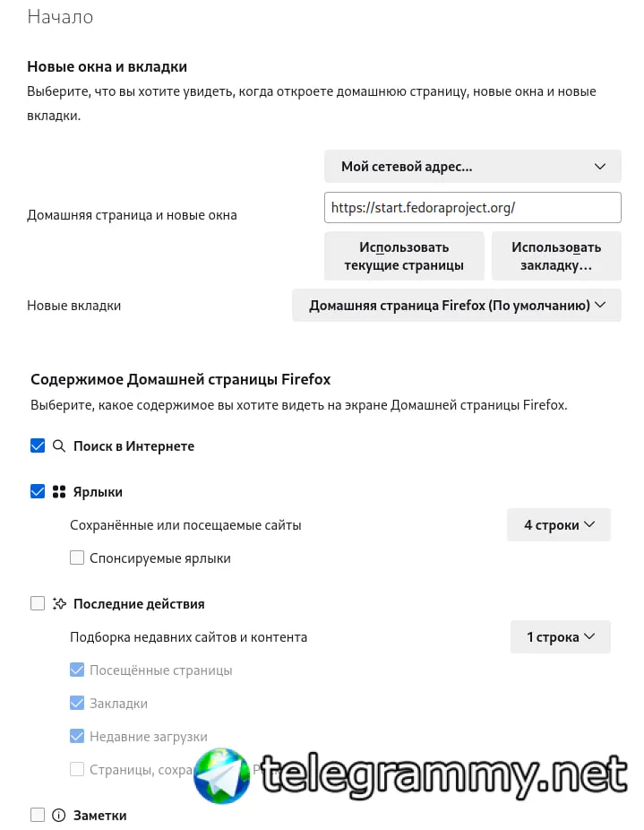The height and width of the screenshot is (830, 644).
Task: Toggle the Недавние загрузки checkbox
Action: coord(77,736)
